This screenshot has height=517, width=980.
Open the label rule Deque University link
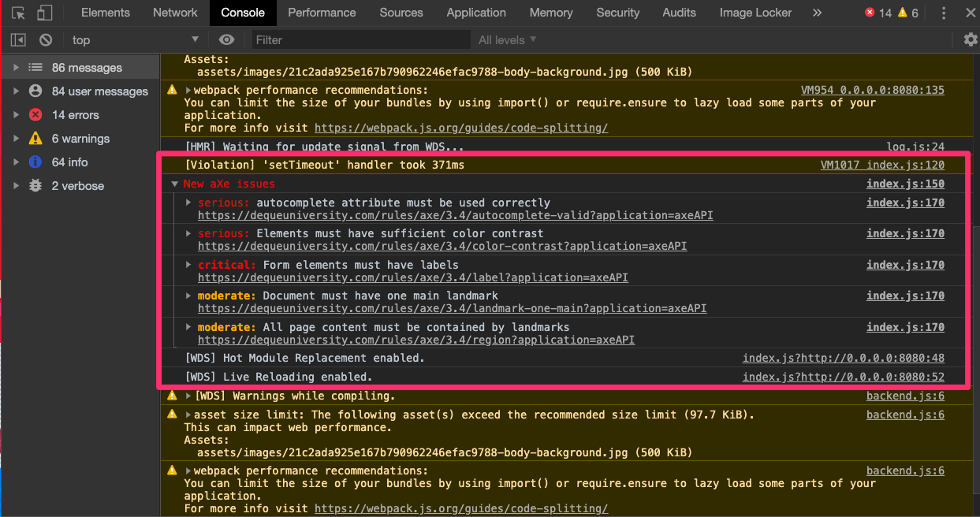[413, 277]
